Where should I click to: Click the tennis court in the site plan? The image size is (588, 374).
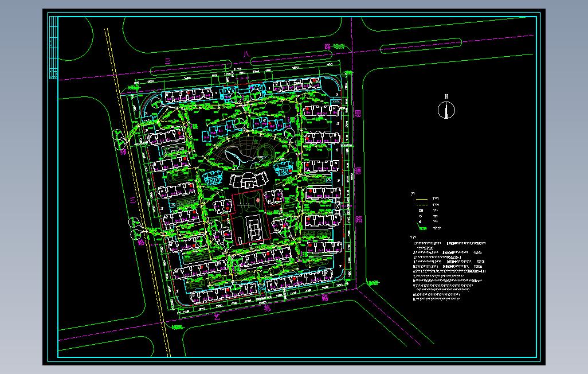point(255,228)
